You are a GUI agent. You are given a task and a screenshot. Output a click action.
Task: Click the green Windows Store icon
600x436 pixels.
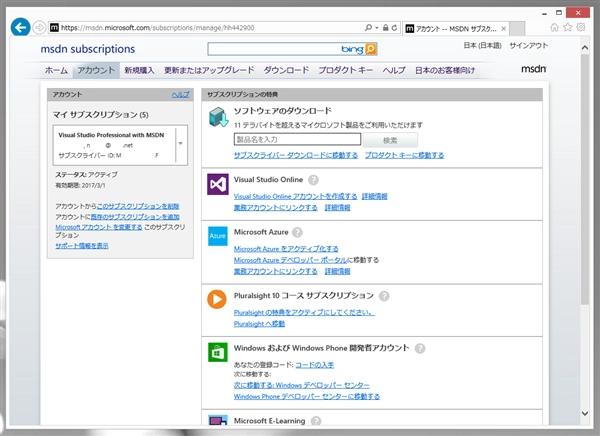pyautogui.click(x=218, y=352)
